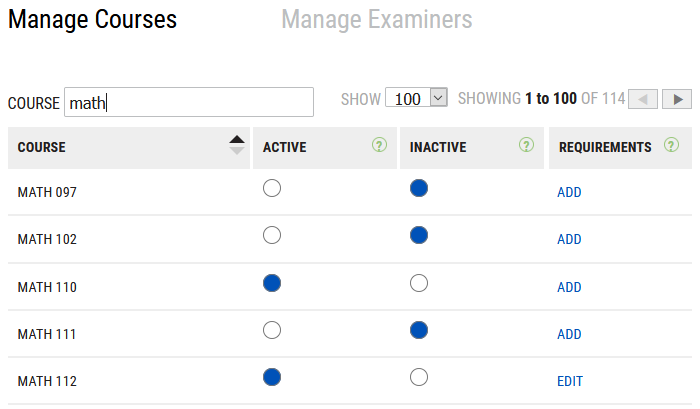Image resolution: width=700 pixels, height=409 pixels.
Task: Mark MATH 102 as Active
Action: tap(271, 236)
